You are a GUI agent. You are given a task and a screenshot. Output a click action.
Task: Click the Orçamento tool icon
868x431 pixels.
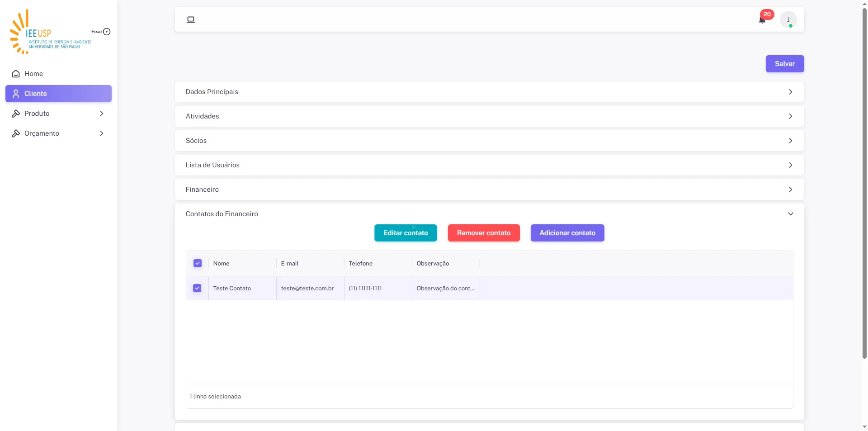[x=16, y=133]
